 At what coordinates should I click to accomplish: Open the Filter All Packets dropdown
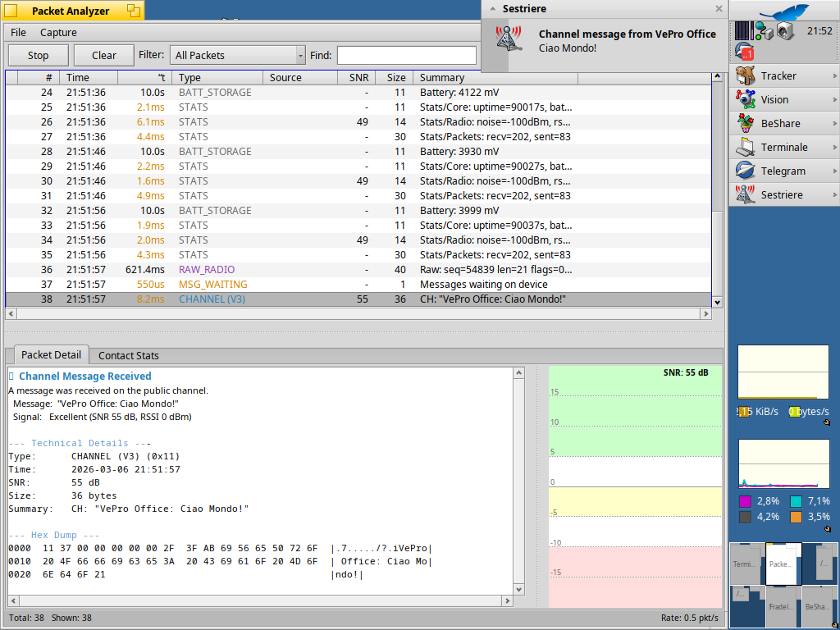tap(238, 55)
